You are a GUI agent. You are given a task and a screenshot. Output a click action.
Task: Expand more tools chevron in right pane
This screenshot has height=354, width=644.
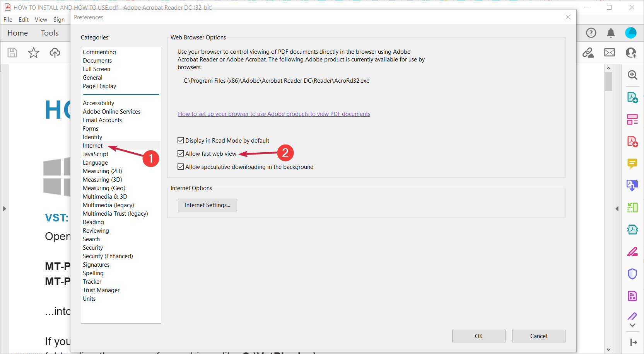[632, 325]
